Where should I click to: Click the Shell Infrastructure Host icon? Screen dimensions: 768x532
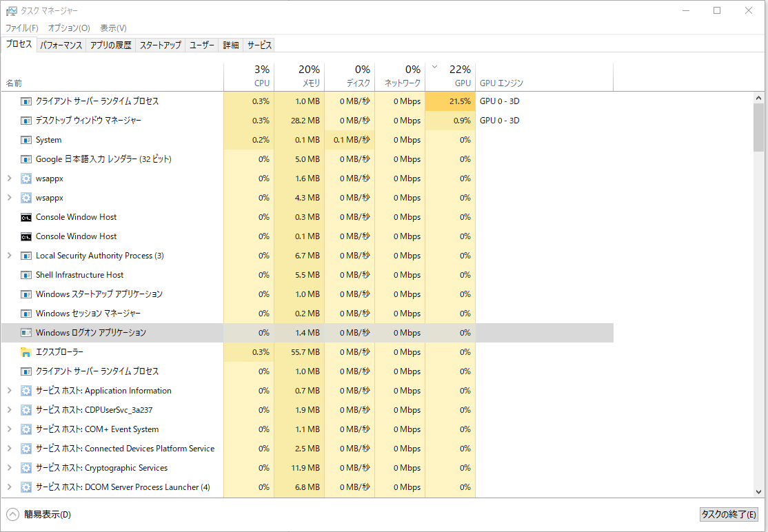[26, 275]
